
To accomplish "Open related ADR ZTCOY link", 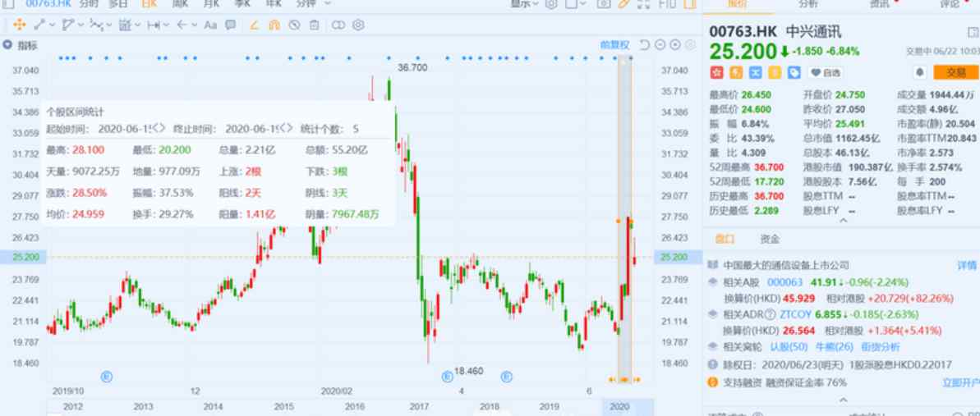I will pyautogui.click(x=798, y=314).
